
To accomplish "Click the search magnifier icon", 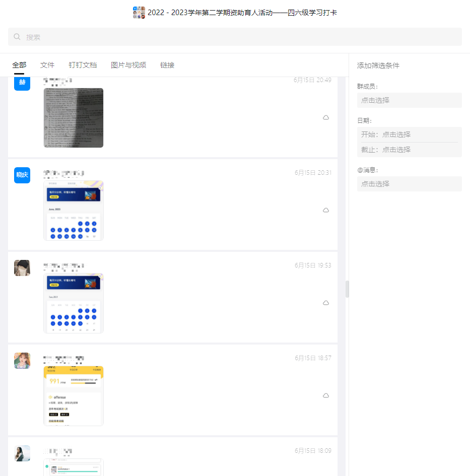I will click(x=17, y=37).
